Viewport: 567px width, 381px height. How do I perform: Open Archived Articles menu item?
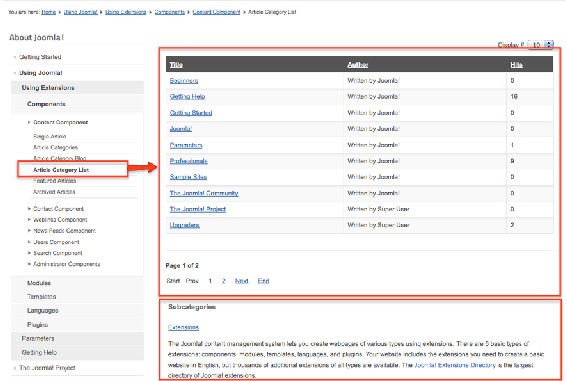pos(54,192)
